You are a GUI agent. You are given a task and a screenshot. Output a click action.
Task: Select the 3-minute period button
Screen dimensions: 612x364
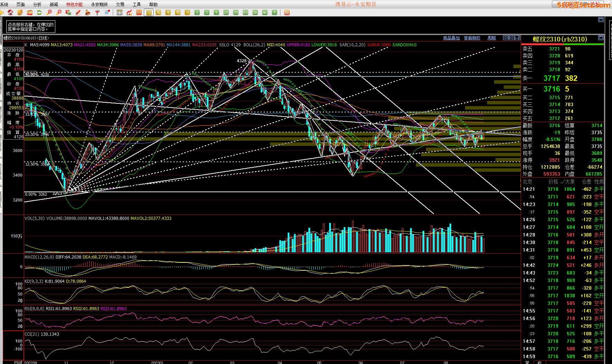(x=207, y=12)
